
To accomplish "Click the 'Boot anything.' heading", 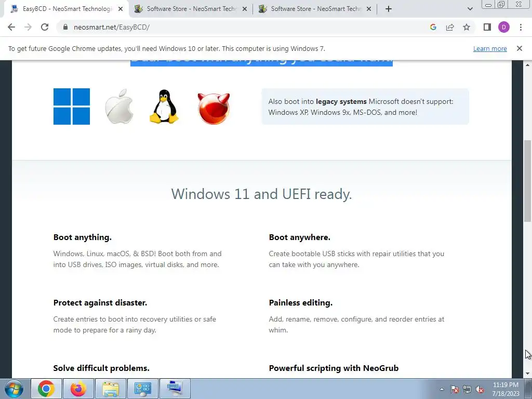I will pos(83,237).
